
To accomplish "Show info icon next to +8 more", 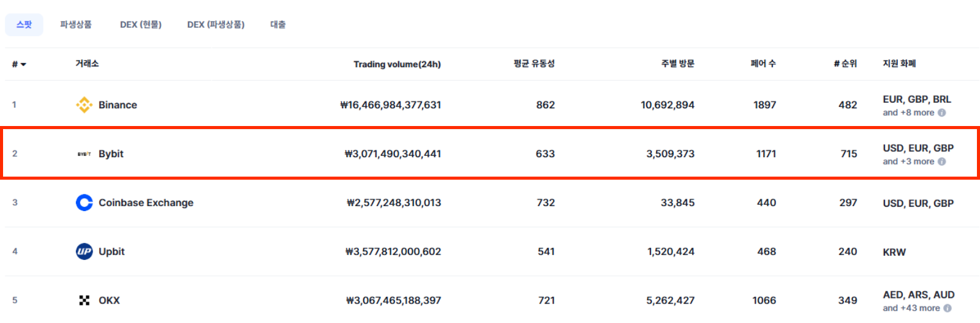I will (x=942, y=113).
